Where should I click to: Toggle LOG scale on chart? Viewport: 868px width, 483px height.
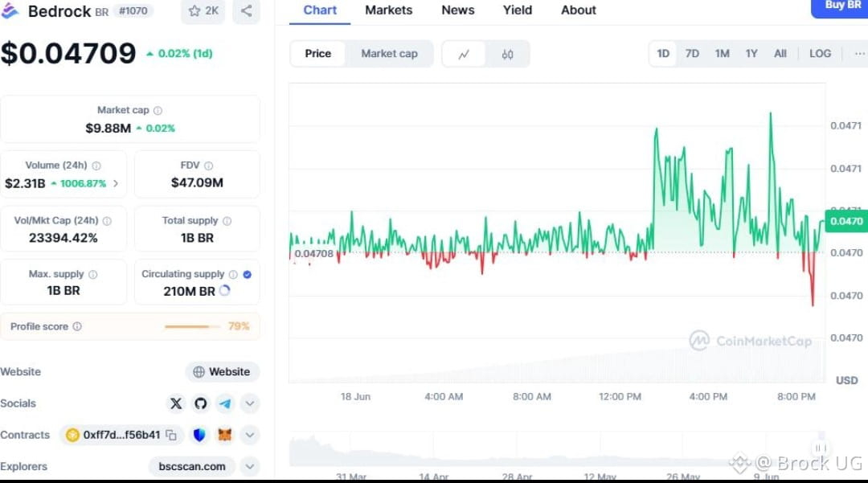pyautogui.click(x=820, y=54)
